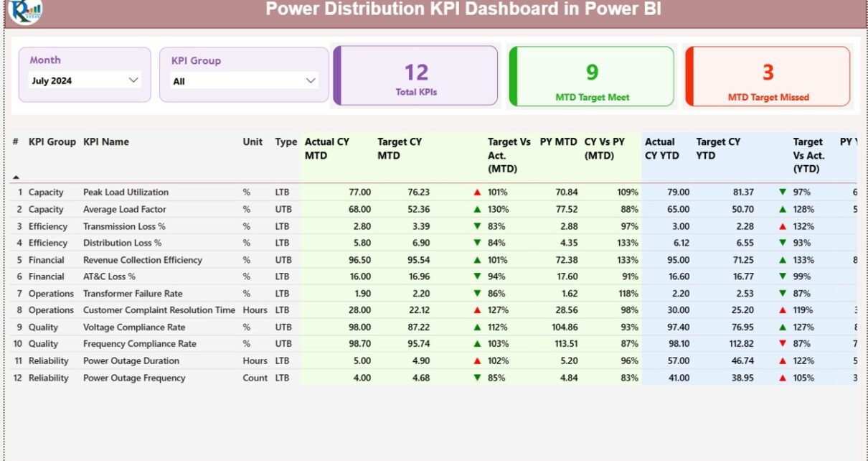The width and height of the screenshot is (868, 461).
Task: Sort by the Actual CY MTD column header
Action: coord(326,148)
